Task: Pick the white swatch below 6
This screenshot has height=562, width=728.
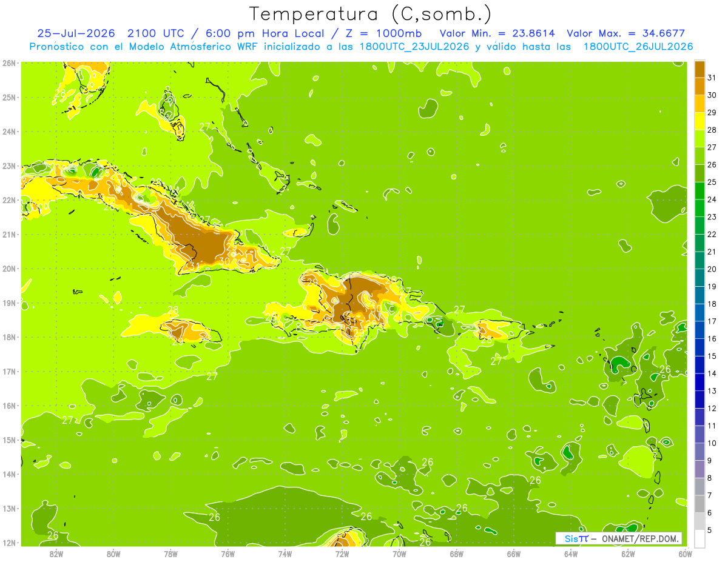Action: [699, 538]
